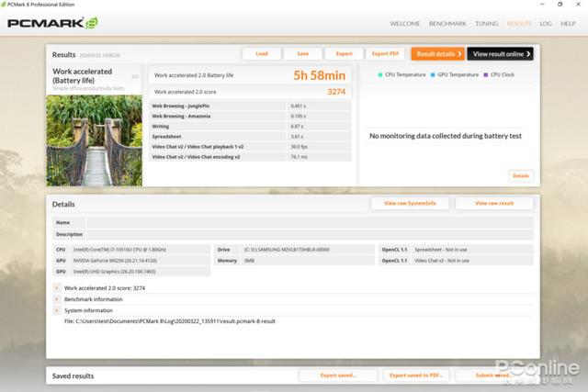Close the PCMark 8 window
588x392 pixels.
click(x=578, y=4)
